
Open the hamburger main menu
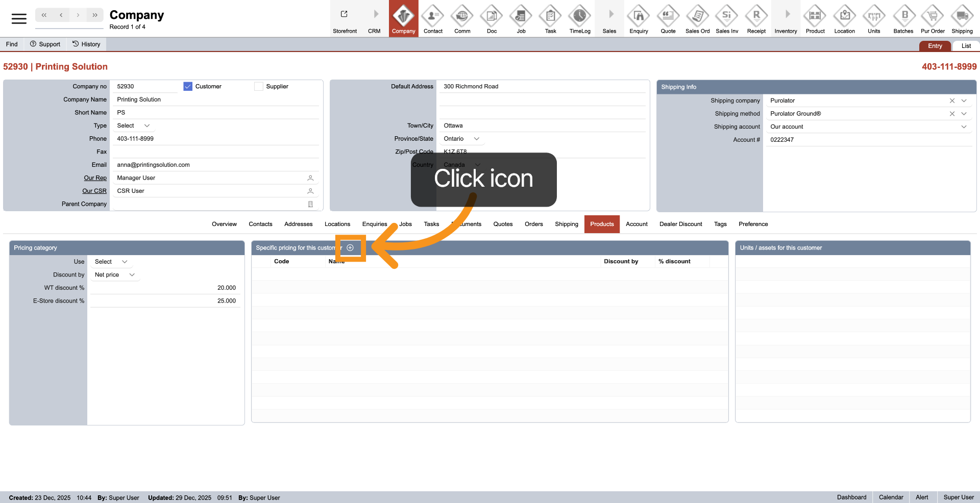point(19,19)
